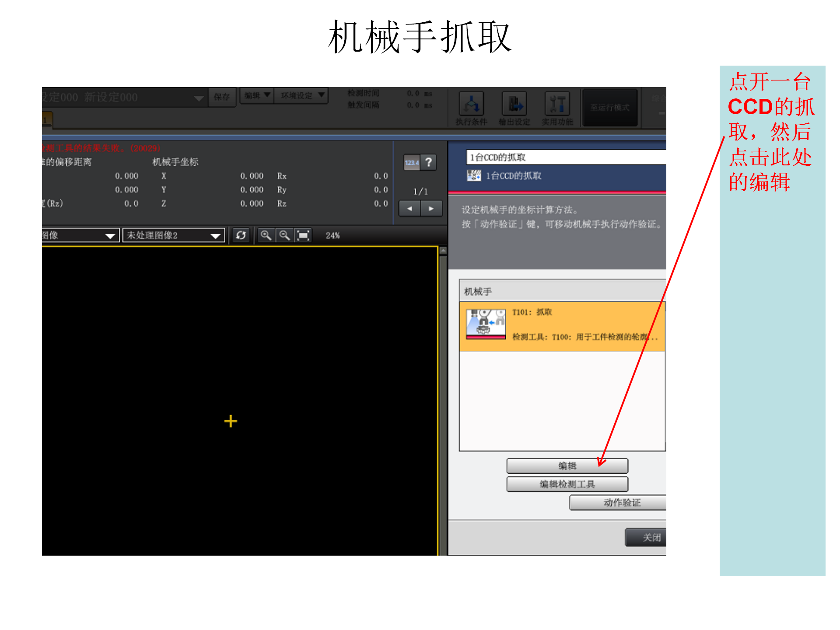Click the T101 robot grab thumbnail
840x630 pixels.
tap(486, 324)
